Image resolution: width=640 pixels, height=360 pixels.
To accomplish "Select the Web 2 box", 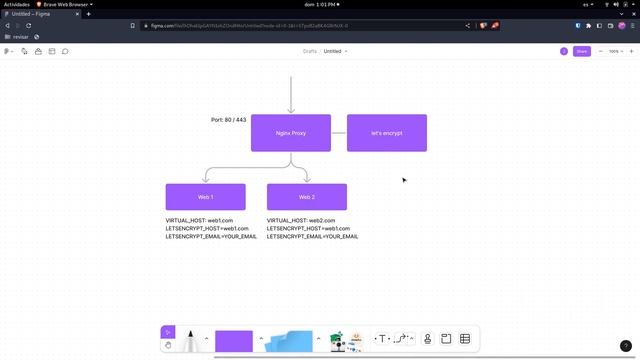I will tap(307, 197).
